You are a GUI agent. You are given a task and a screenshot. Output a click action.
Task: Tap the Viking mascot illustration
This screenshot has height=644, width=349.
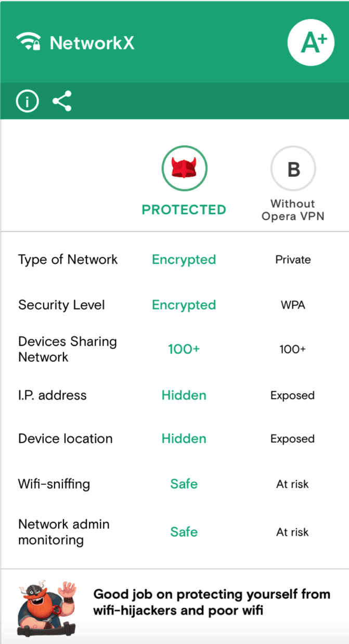pyautogui.click(x=44, y=608)
